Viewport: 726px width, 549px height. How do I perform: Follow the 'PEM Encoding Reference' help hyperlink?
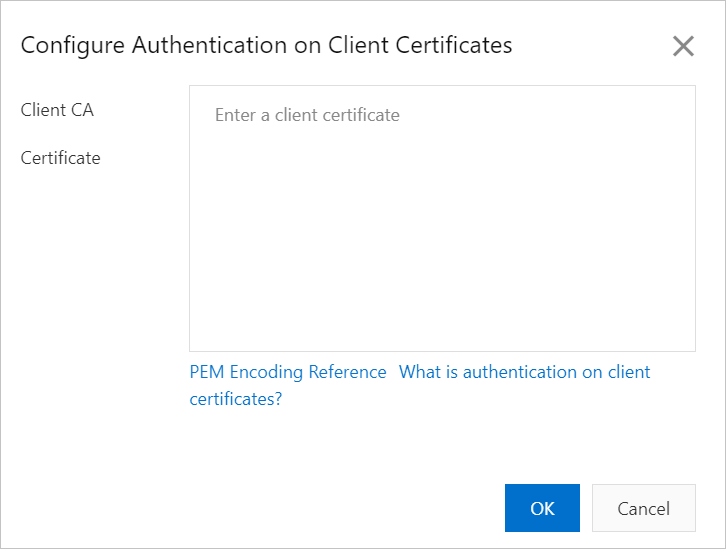point(288,372)
